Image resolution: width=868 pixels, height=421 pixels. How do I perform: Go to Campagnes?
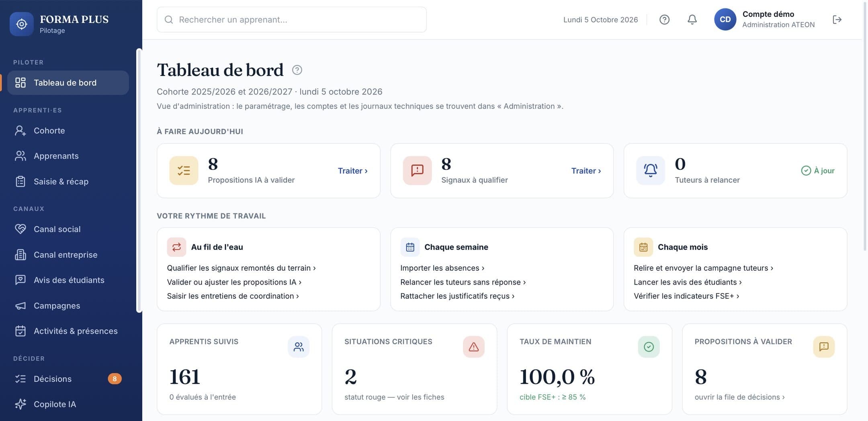click(68, 306)
